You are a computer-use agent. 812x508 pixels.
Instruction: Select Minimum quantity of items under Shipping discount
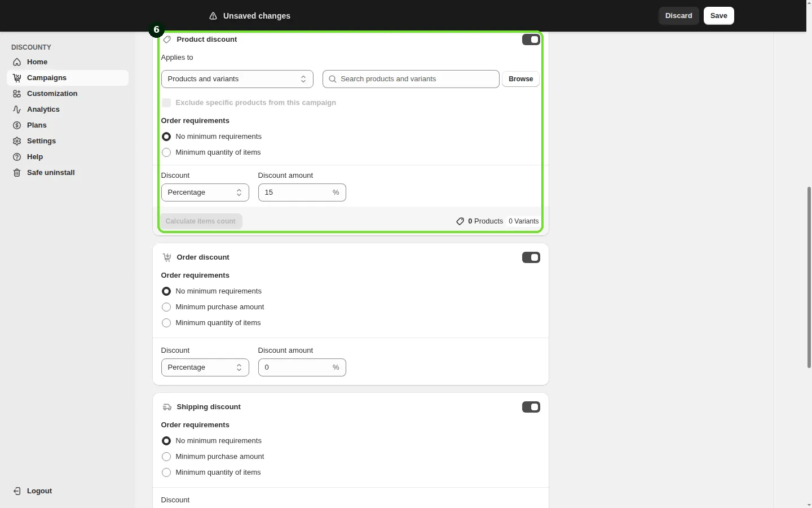click(x=166, y=472)
